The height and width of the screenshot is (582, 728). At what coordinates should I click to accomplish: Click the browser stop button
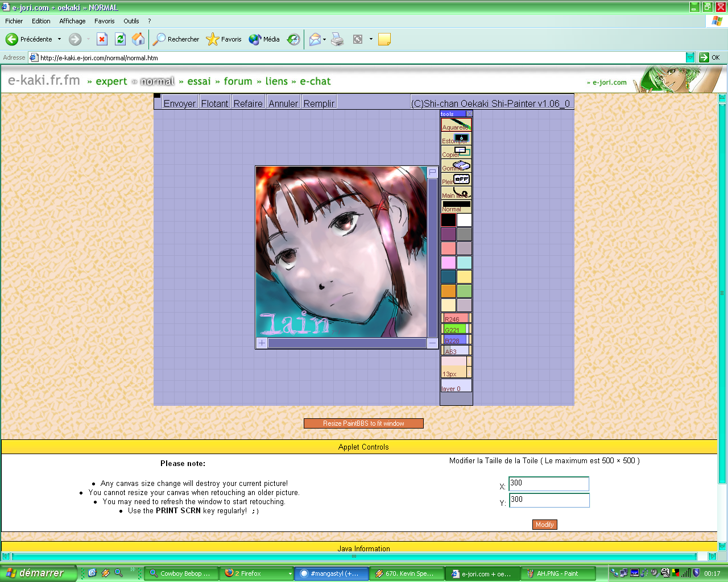click(x=102, y=39)
